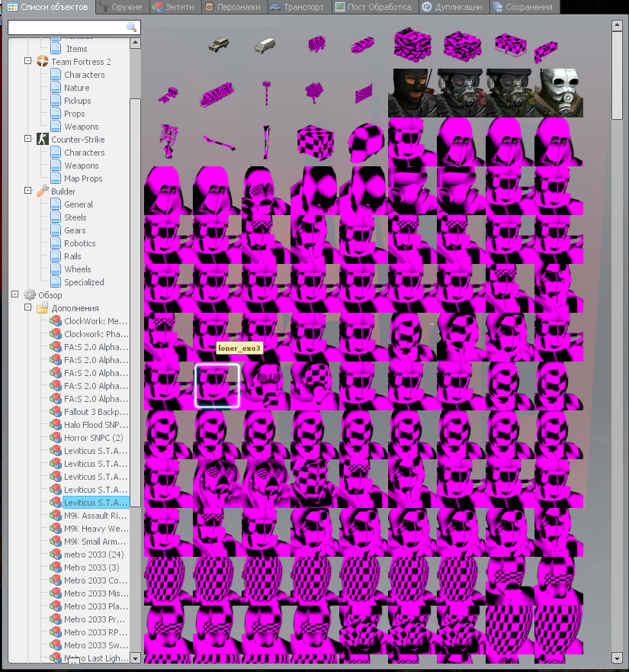629x672 pixels.
Task: Collapse the Counter-Strike tree node
Action: coord(28,139)
